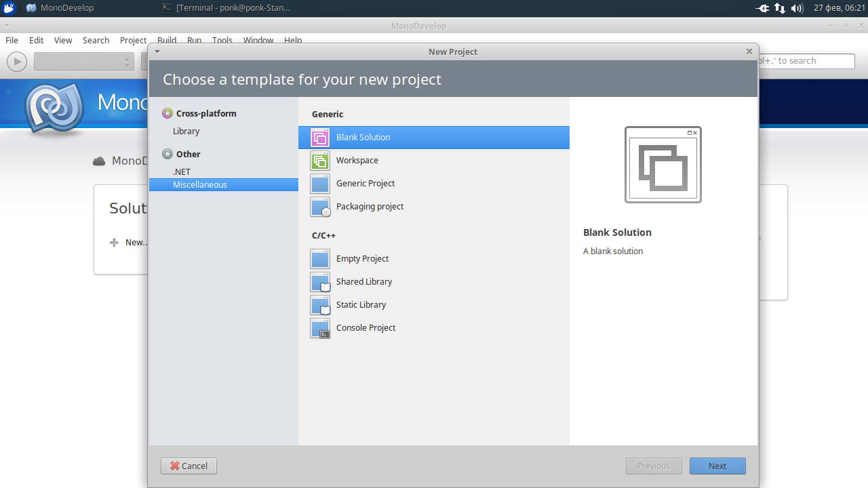
Task: Click the Other category heading
Action: 188,154
